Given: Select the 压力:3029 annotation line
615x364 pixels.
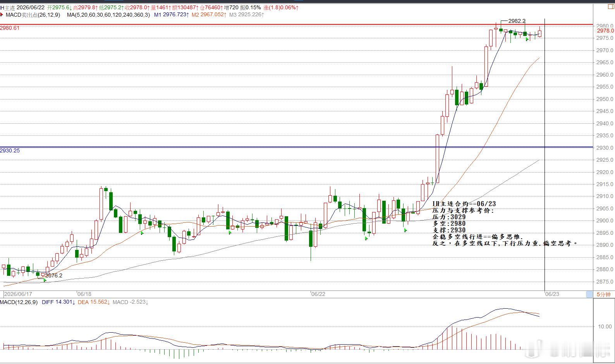Looking at the screenshot, I should click(449, 217).
